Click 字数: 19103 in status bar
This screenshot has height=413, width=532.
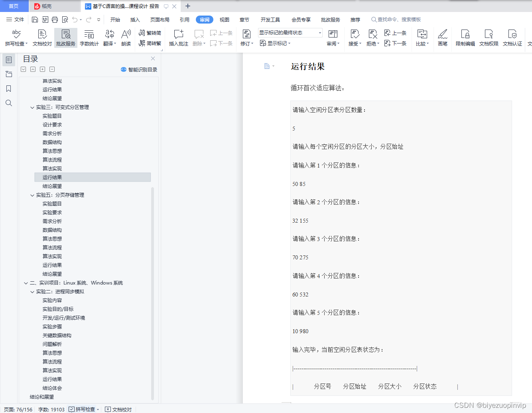click(x=51, y=409)
